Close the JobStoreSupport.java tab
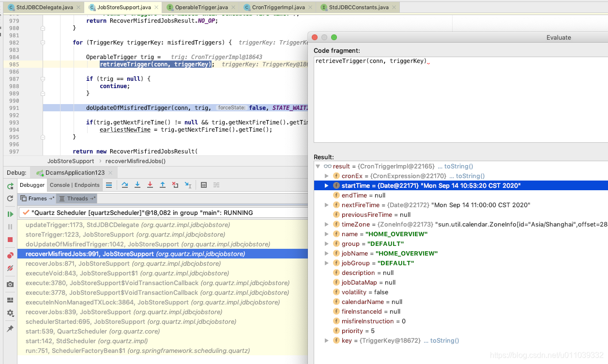 pos(157,8)
